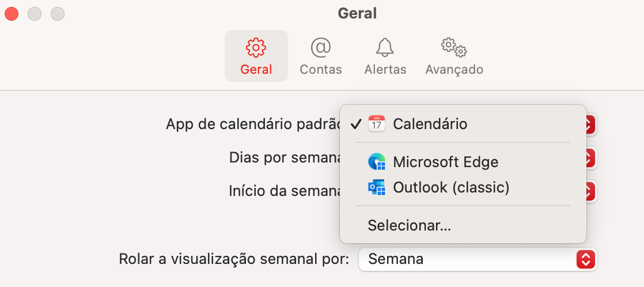Click red arrows next to Início da semana
Viewport: 644px width, 287px height.
pyautogui.click(x=590, y=191)
